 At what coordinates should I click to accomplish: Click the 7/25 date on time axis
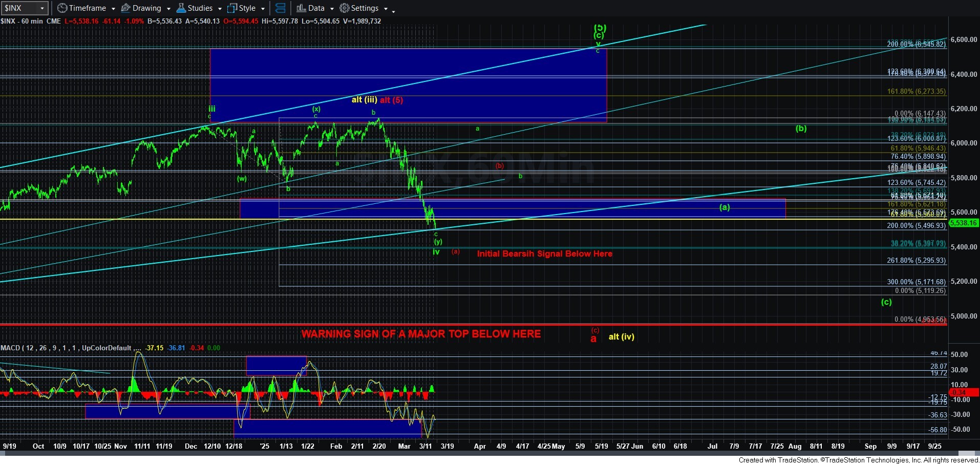pyautogui.click(x=777, y=446)
